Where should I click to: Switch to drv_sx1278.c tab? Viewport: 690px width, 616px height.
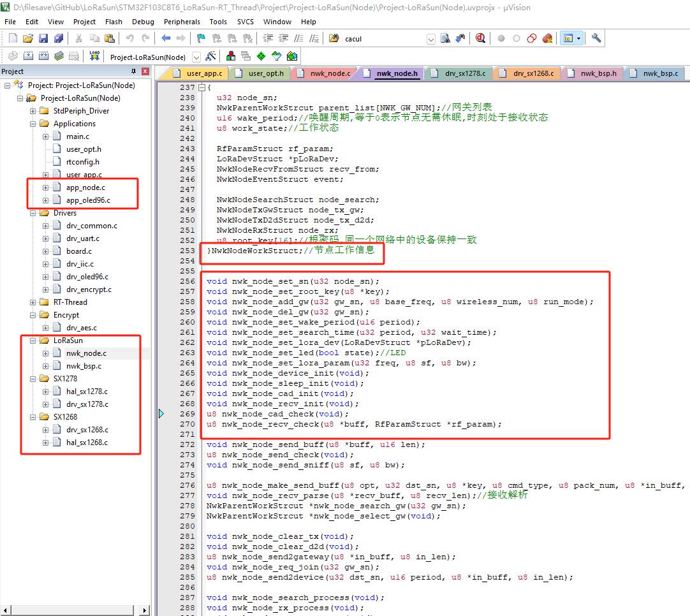460,73
